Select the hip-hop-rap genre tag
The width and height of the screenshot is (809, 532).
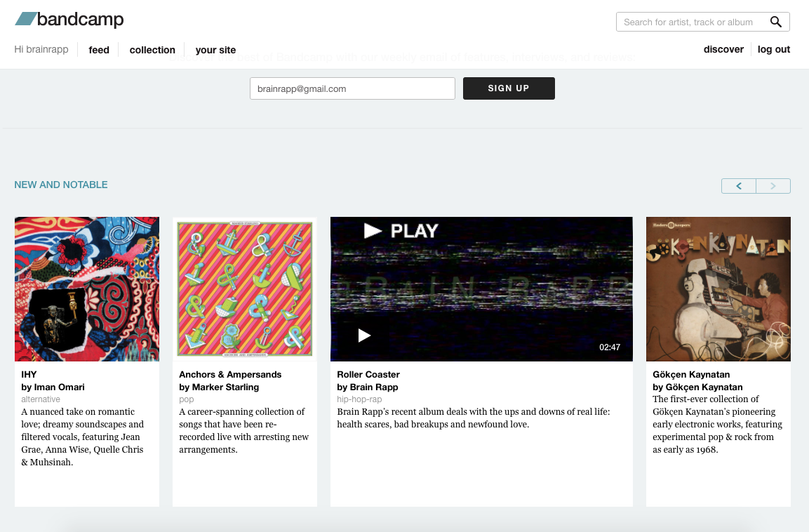[360, 399]
